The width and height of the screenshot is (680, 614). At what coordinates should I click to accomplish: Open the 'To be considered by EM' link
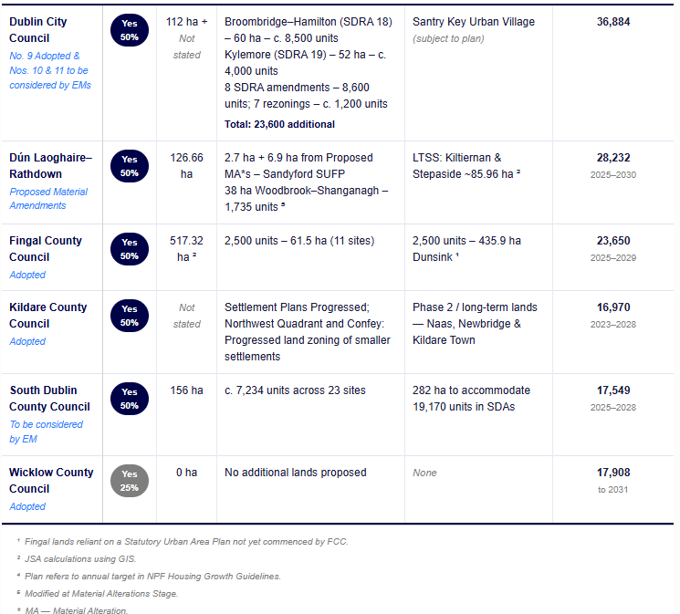click(46, 431)
